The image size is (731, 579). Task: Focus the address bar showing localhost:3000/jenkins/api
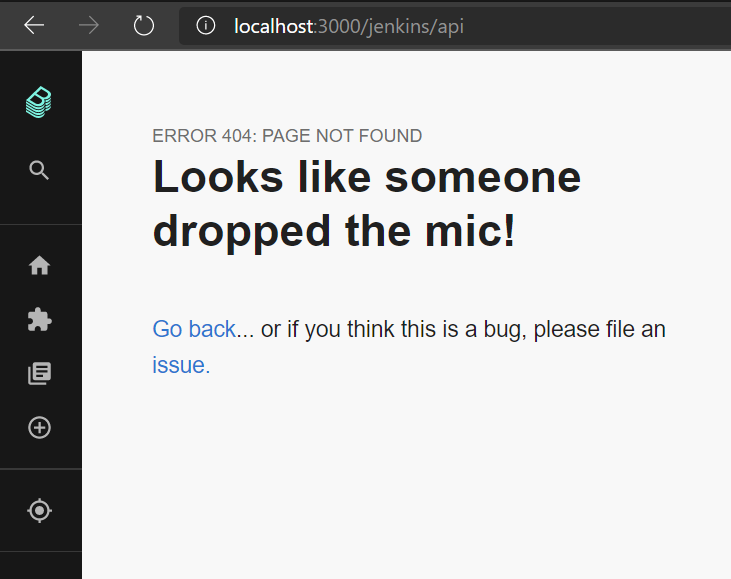coord(455,26)
